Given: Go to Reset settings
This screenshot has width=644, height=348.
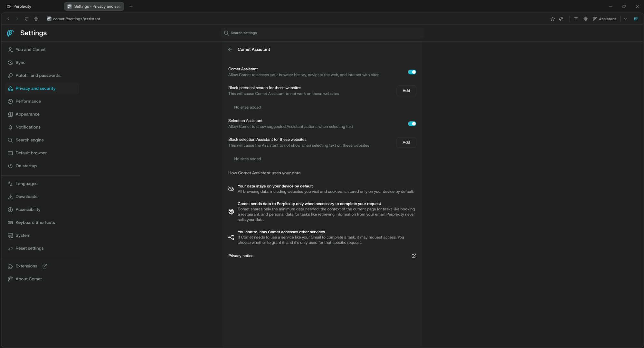Looking at the screenshot, I should point(42,248).
